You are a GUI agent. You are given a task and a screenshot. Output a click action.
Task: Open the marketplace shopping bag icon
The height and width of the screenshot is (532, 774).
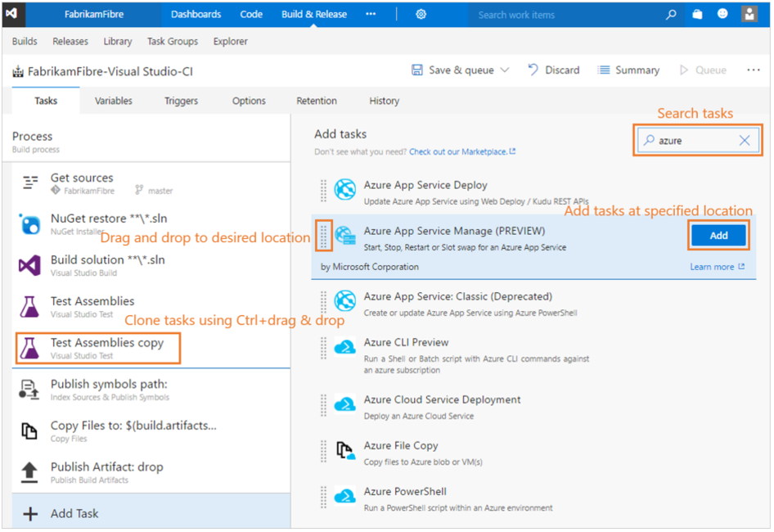point(697,15)
